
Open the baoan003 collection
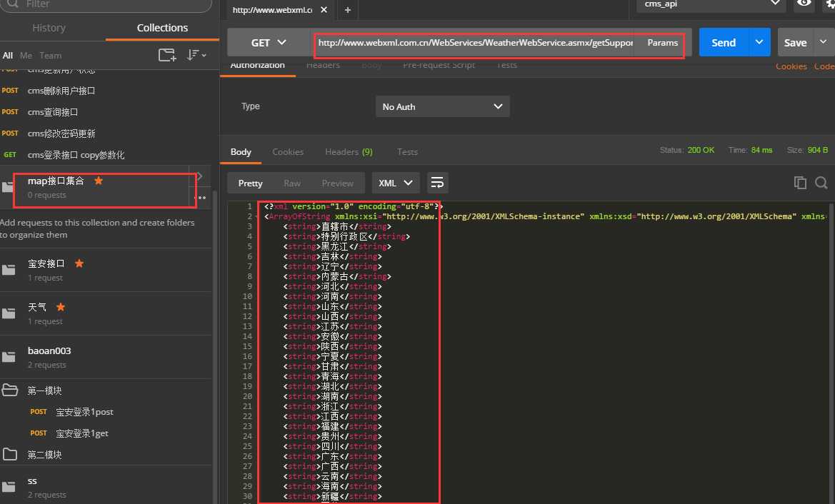pyautogui.click(x=106, y=357)
